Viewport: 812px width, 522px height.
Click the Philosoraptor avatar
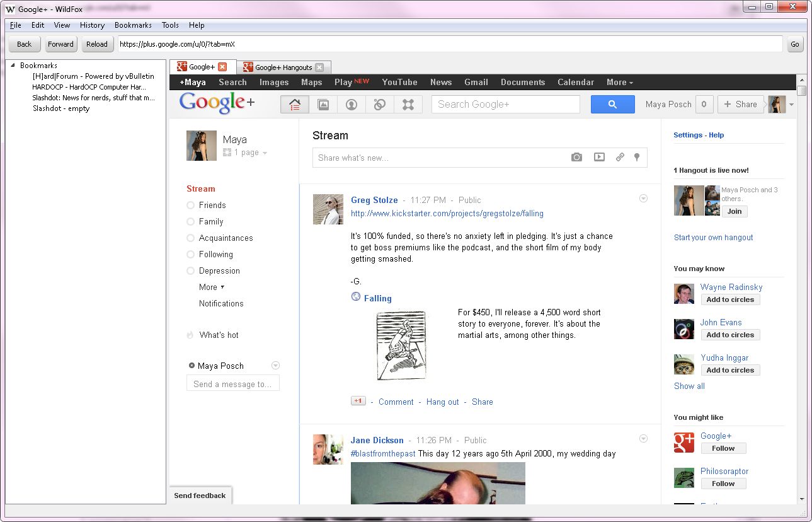684,478
